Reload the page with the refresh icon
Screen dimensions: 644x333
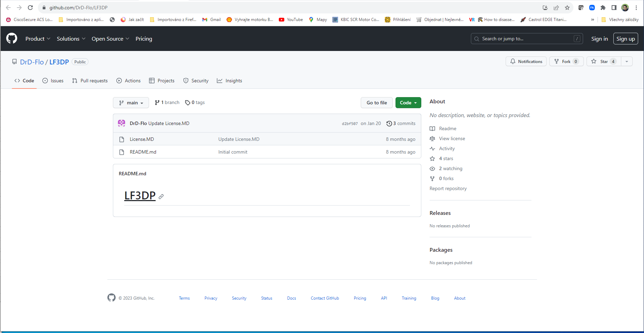pos(30,8)
